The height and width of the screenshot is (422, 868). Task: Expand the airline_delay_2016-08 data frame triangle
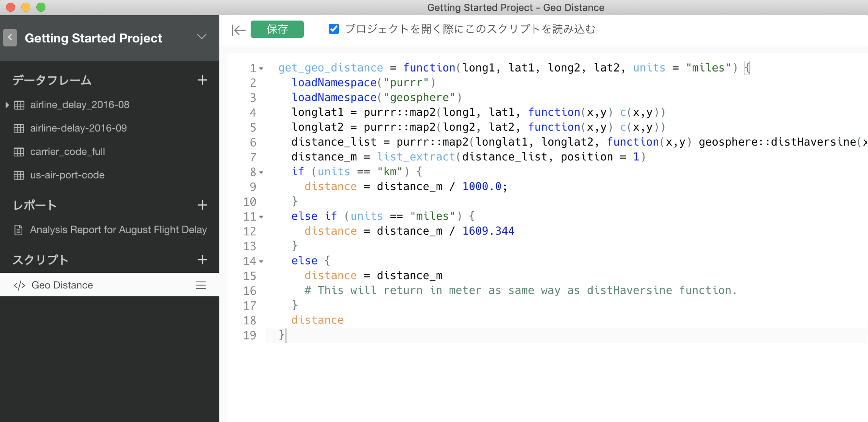point(7,105)
